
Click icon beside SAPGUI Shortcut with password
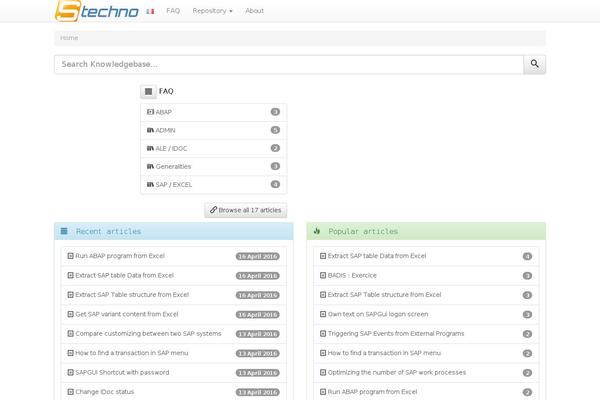(x=70, y=372)
